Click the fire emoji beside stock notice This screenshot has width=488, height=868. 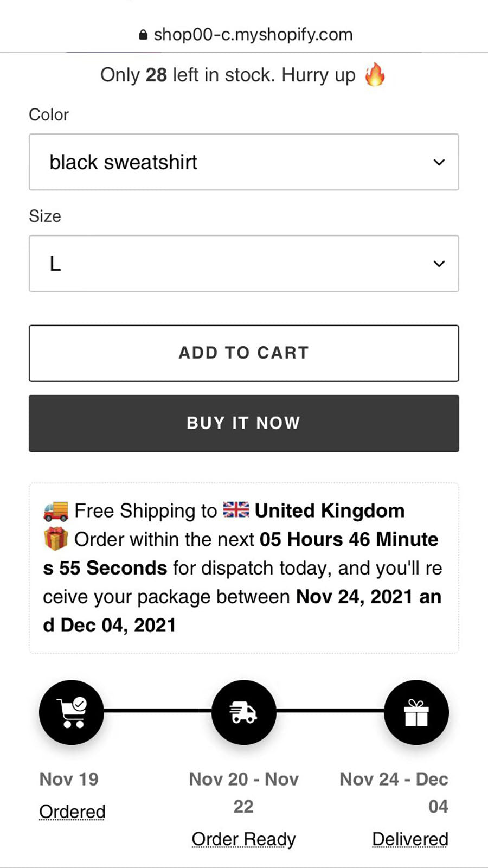pos(375,74)
